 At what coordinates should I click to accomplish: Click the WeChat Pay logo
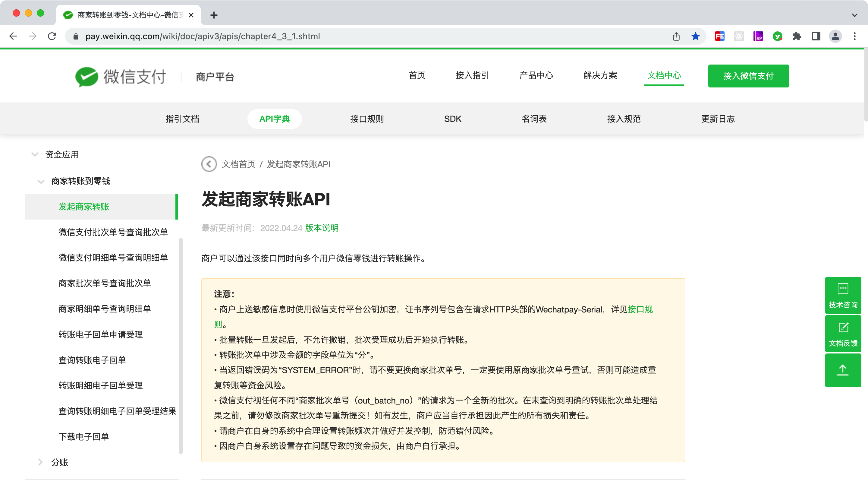point(120,77)
